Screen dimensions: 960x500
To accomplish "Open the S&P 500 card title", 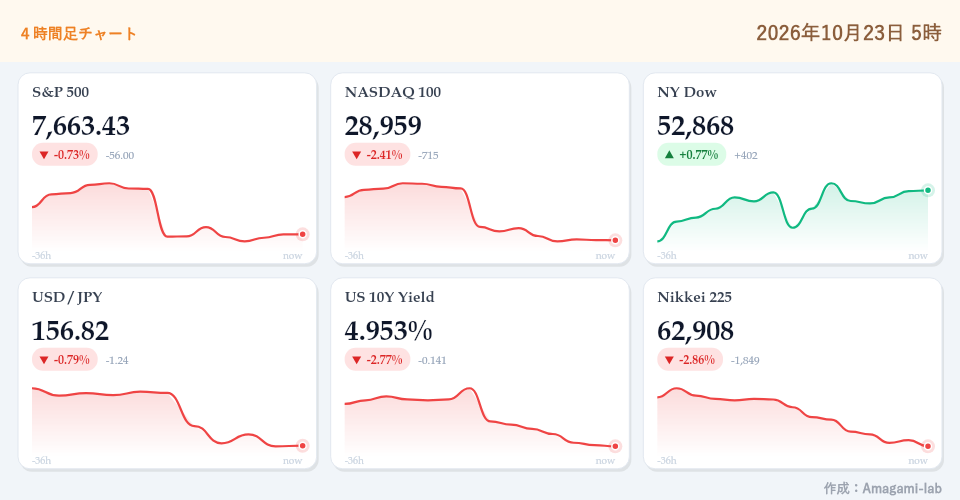I will point(61,92).
